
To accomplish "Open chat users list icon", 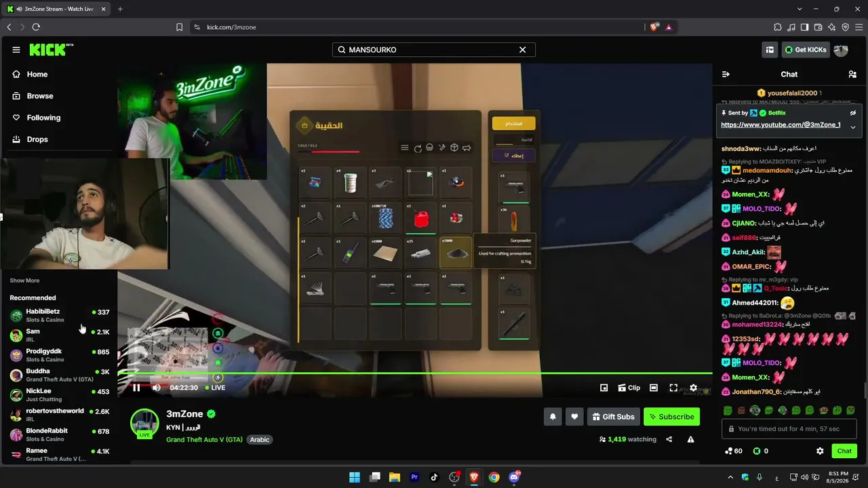I will point(852,75).
